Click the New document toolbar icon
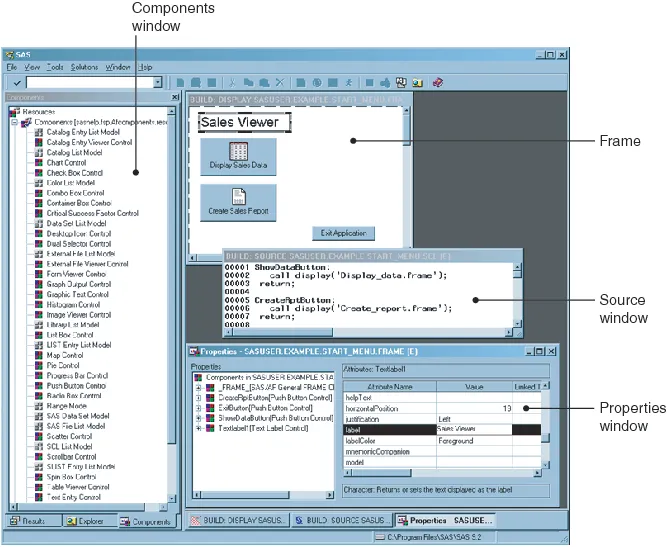 tap(180, 83)
